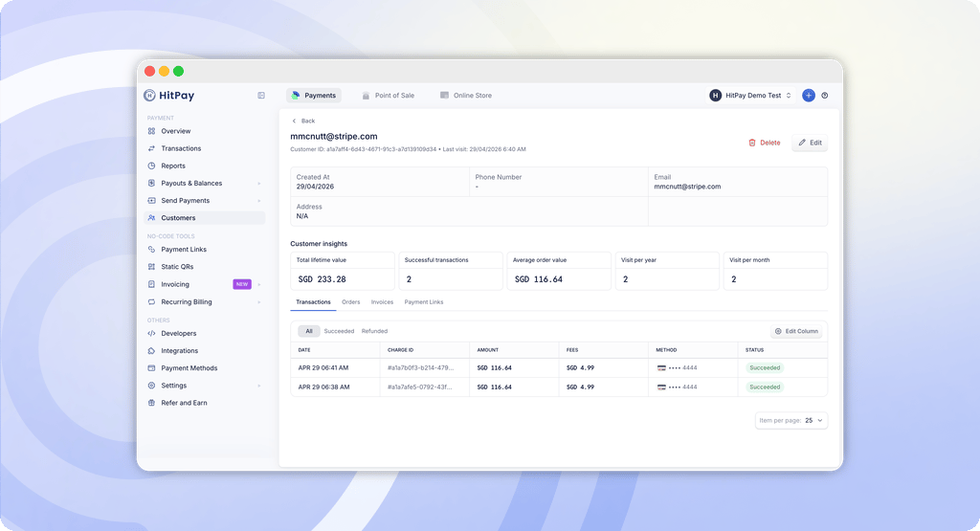Click the Static QRs icon

tap(151, 267)
